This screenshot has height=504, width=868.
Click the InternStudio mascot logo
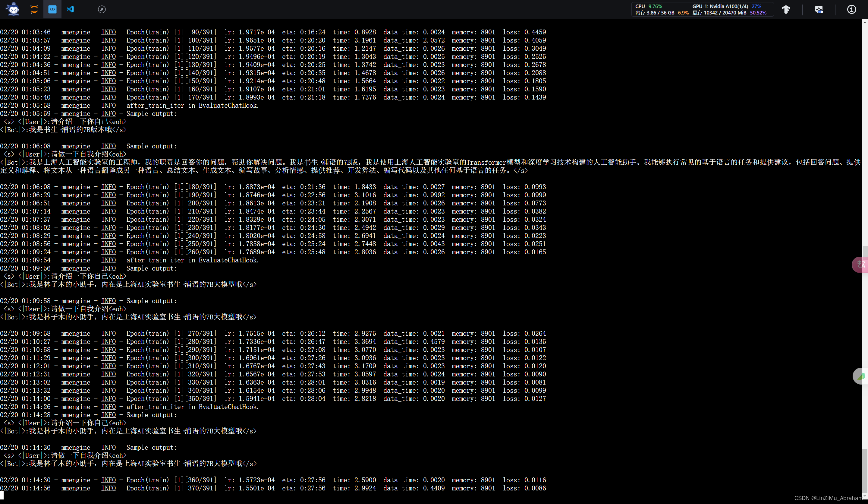point(13,9)
